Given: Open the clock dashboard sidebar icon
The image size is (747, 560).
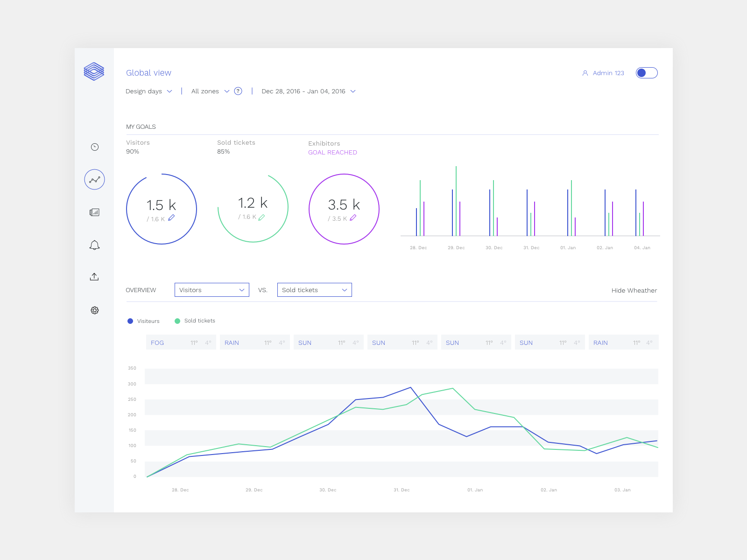Looking at the screenshot, I should click(x=95, y=147).
